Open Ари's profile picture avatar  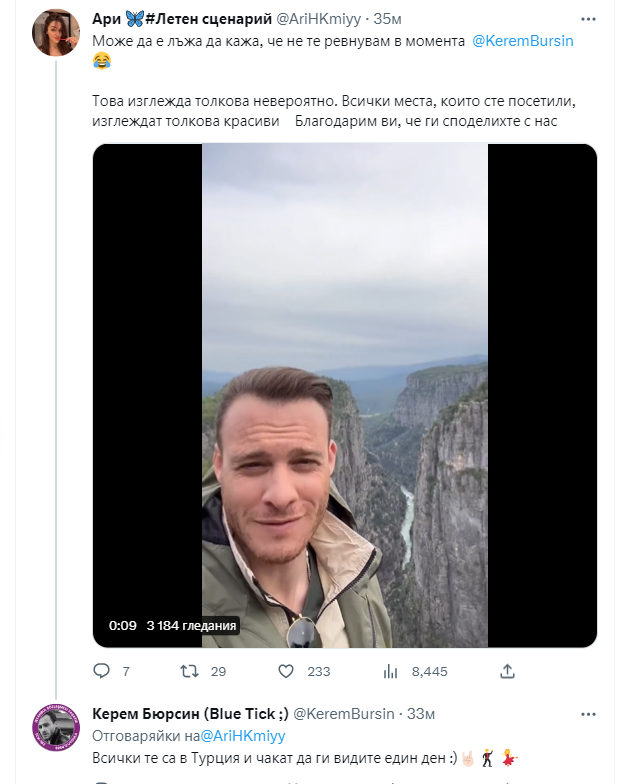point(57,34)
